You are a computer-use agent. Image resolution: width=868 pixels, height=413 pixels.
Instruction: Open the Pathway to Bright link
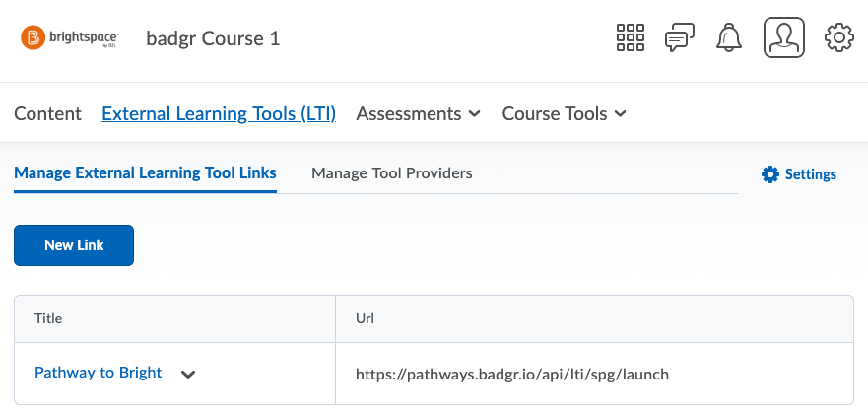[98, 373]
